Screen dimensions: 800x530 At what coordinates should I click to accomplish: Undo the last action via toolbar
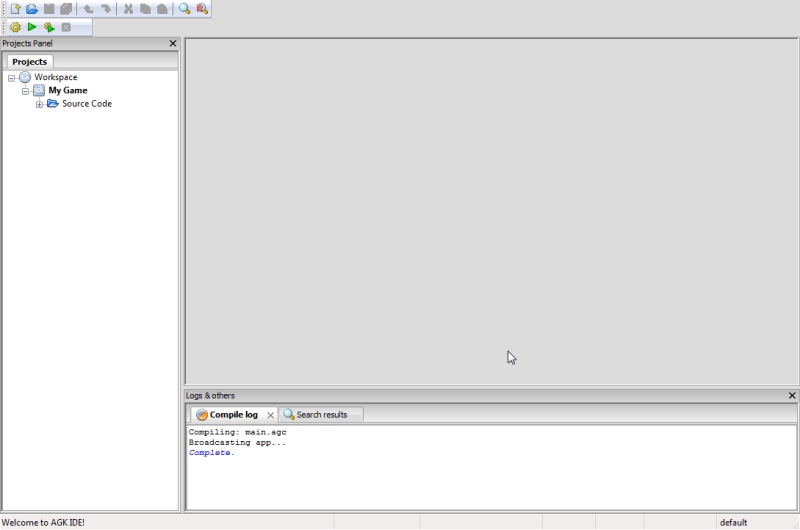(88, 9)
